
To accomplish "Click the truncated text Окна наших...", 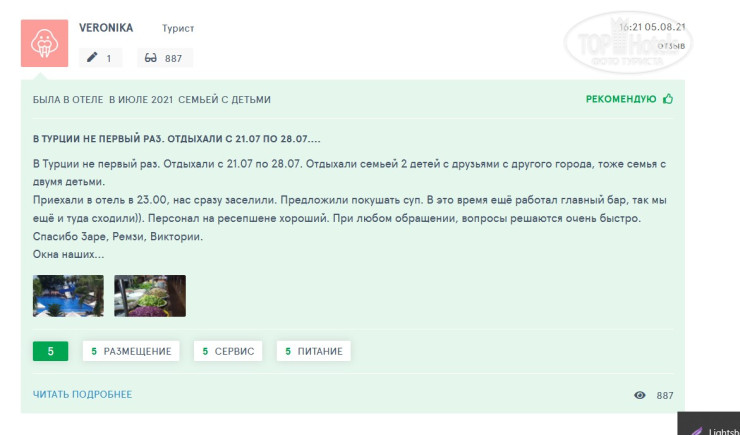I will tap(68, 254).
